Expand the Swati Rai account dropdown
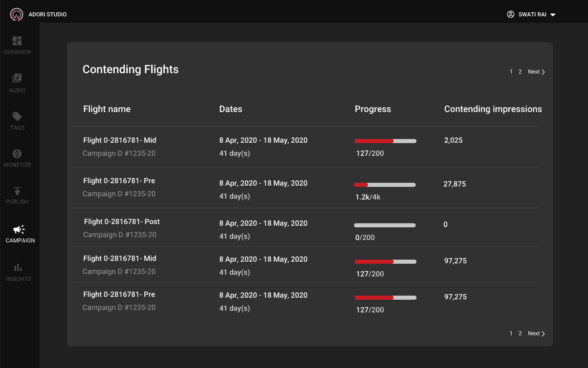Viewport: 588px width, 368px height. click(x=553, y=15)
